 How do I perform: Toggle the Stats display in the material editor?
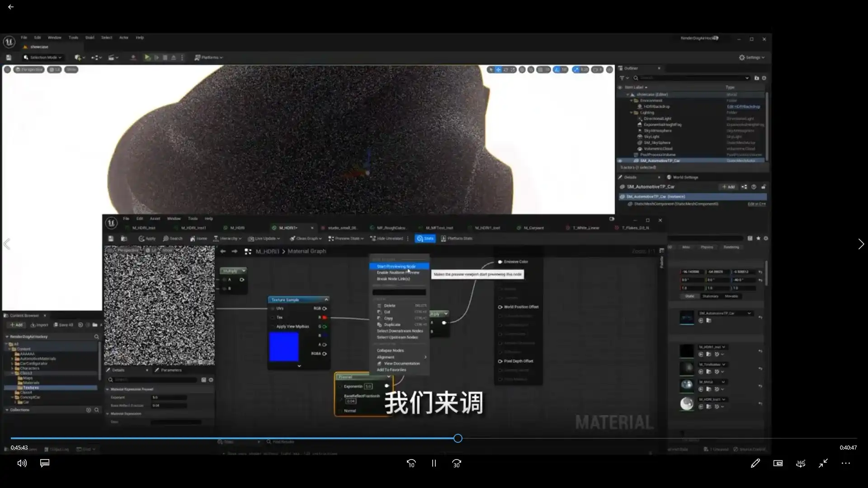pyautogui.click(x=425, y=238)
